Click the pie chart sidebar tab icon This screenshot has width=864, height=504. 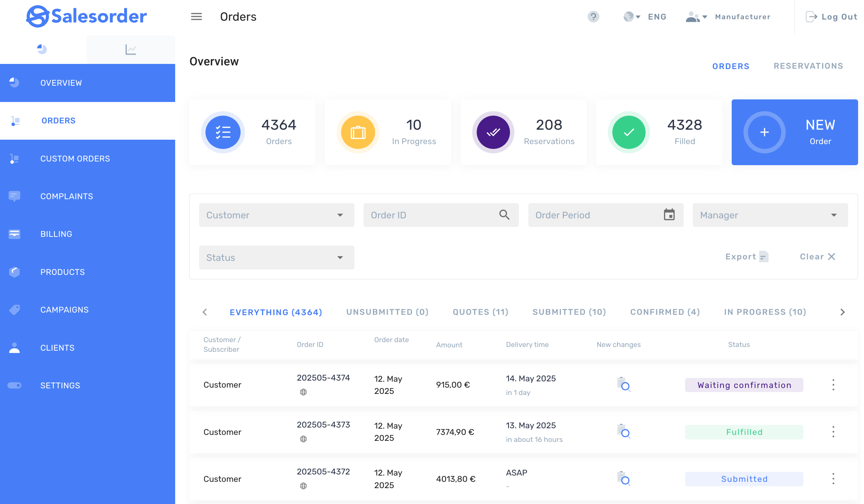coord(42,50)
